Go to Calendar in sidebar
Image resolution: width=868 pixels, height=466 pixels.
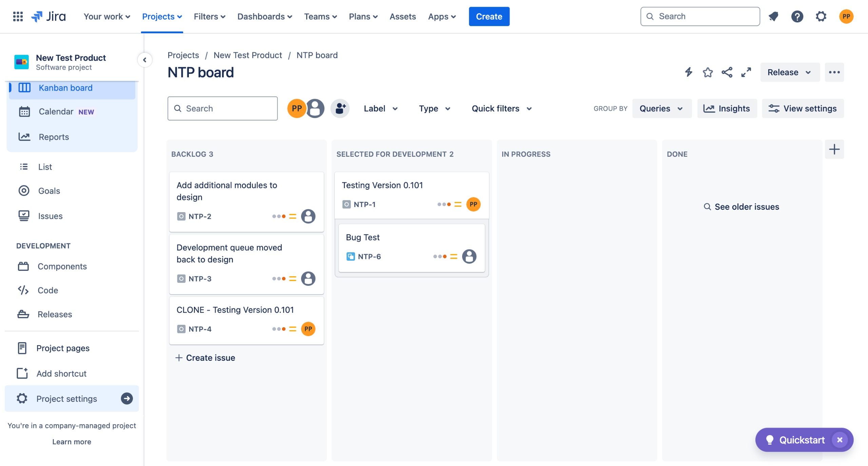[x=56, y=111]
